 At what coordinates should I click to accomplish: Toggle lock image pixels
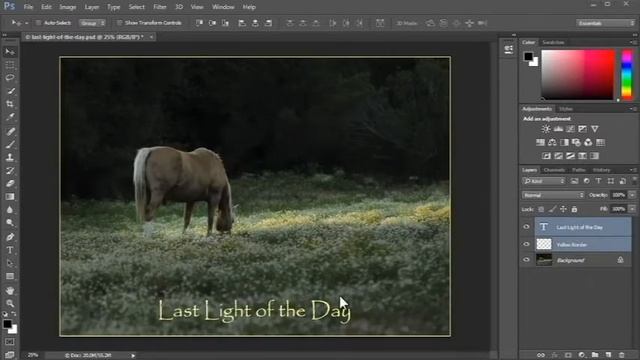pos(552,209)
